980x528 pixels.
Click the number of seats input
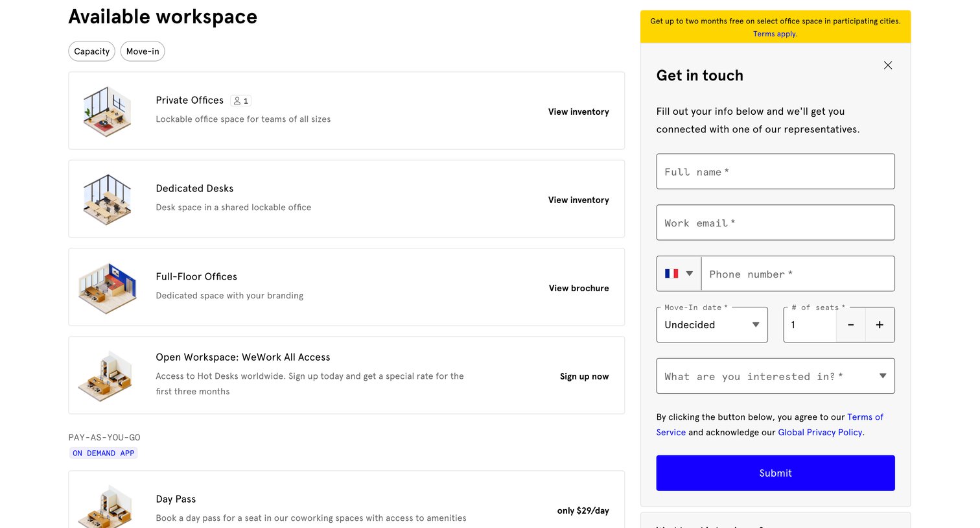click(810, 325)
